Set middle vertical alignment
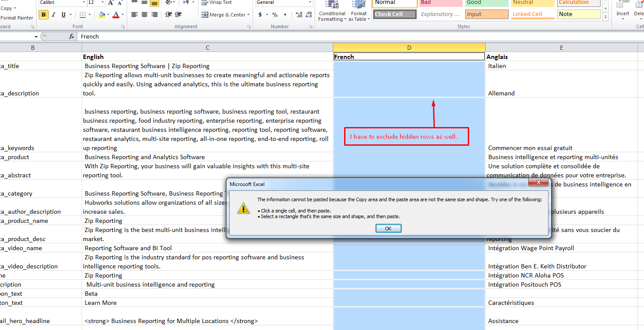This screenshot has height=330, width=644. (x=144, y=3)
